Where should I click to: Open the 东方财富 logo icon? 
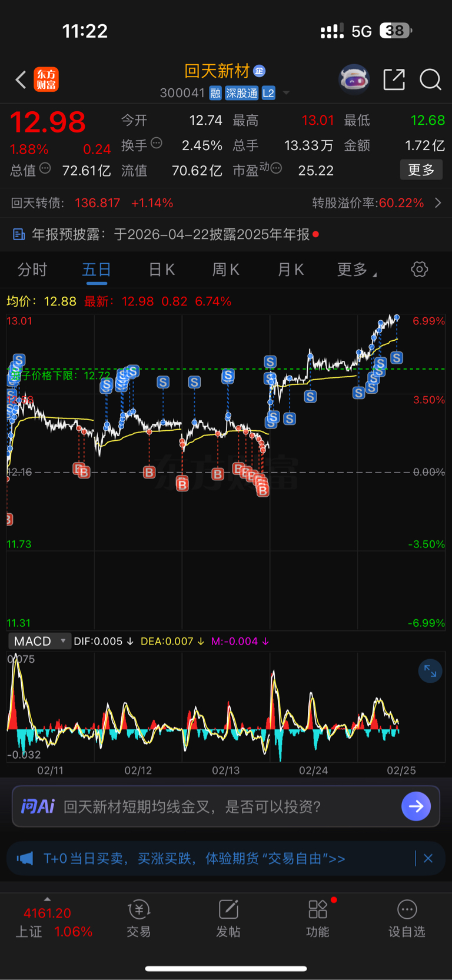click(46, 79)
